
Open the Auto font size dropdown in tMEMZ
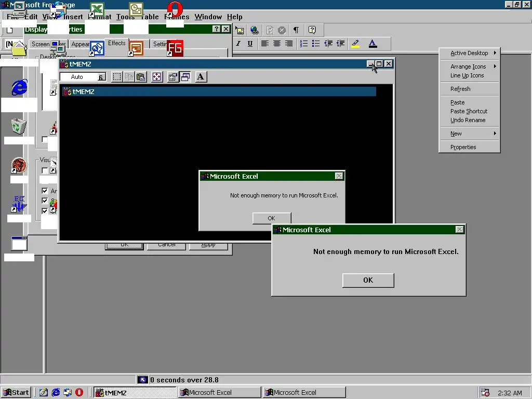coord(102,77)
